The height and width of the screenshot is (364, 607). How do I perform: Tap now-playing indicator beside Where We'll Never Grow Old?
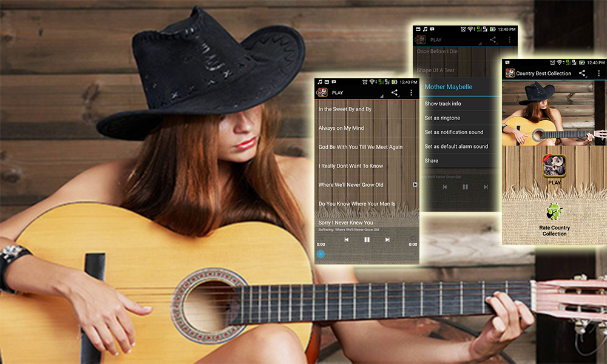click(415, 184)
